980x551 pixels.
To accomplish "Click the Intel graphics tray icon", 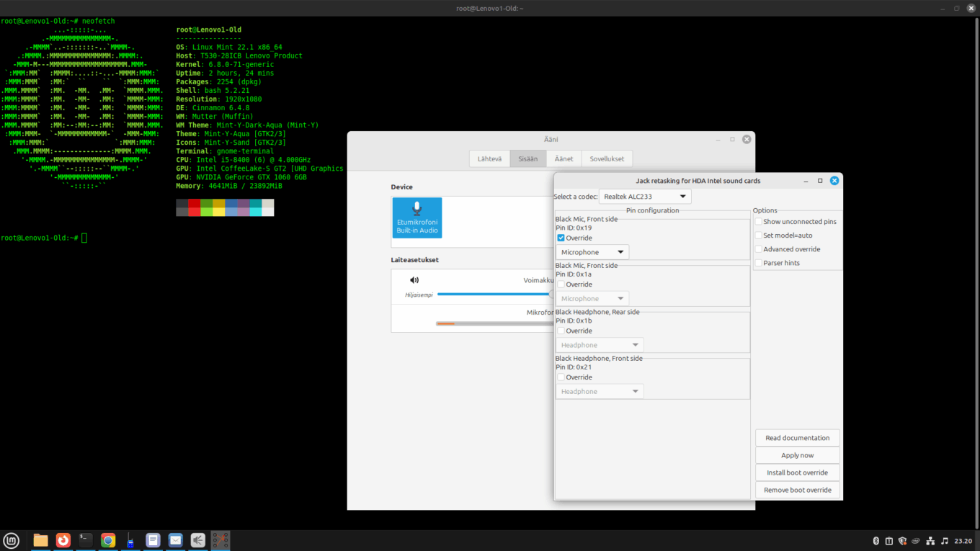I will point(916,541).
